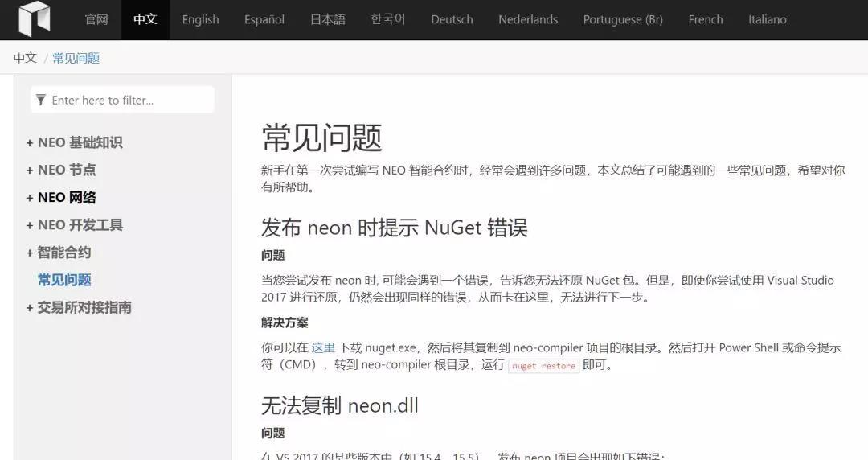This screenshot has height=460, width=868.
Task: Switch language to English
Action: point(200,19)
